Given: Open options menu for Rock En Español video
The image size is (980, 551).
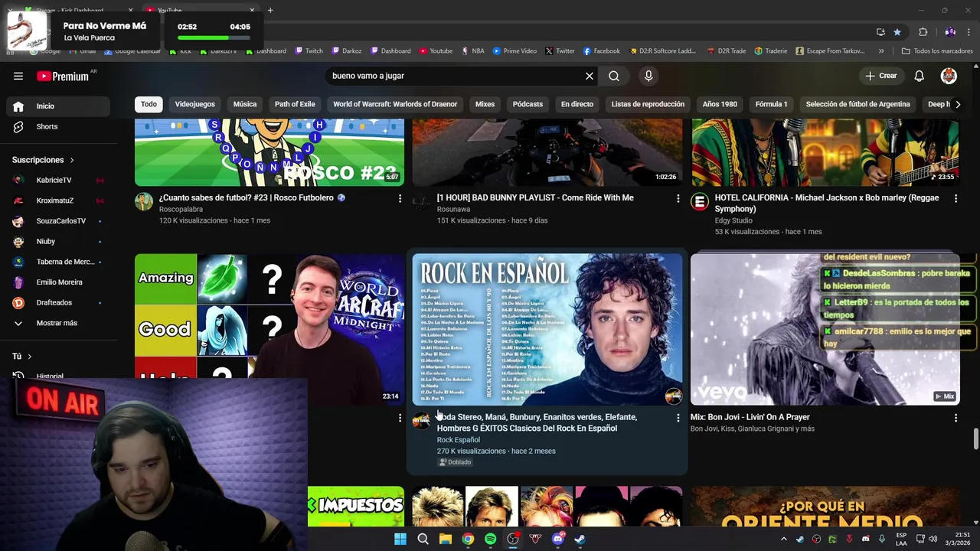Looking at the screenshot, I should tap(678, 418).
